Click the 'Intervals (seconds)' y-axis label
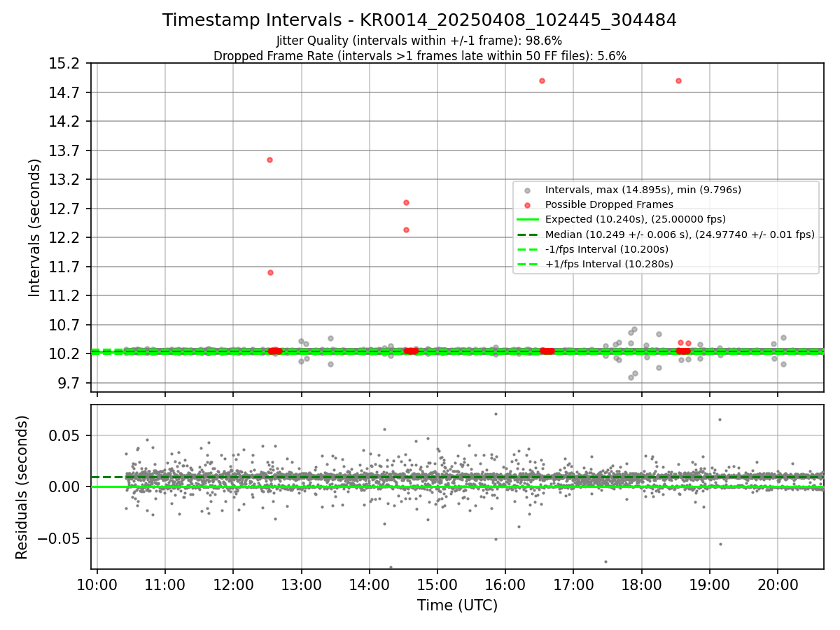 point(35,227)
